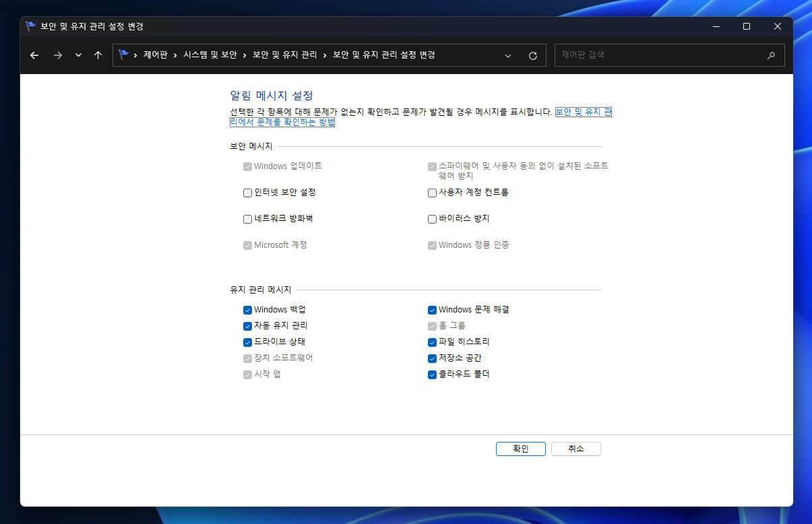Uncheck 저장소 공간 checkbox
The height and width of the screenshot is (524, 812).
(432, 358)
